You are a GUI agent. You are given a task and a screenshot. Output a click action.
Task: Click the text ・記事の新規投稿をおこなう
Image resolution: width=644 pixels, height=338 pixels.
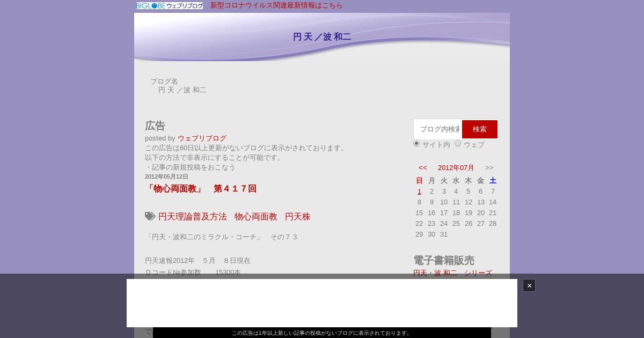click(x=190, y=167)
